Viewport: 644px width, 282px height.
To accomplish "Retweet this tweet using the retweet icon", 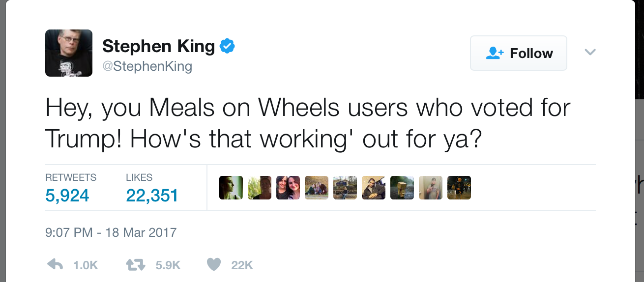I will coord(135,265).
